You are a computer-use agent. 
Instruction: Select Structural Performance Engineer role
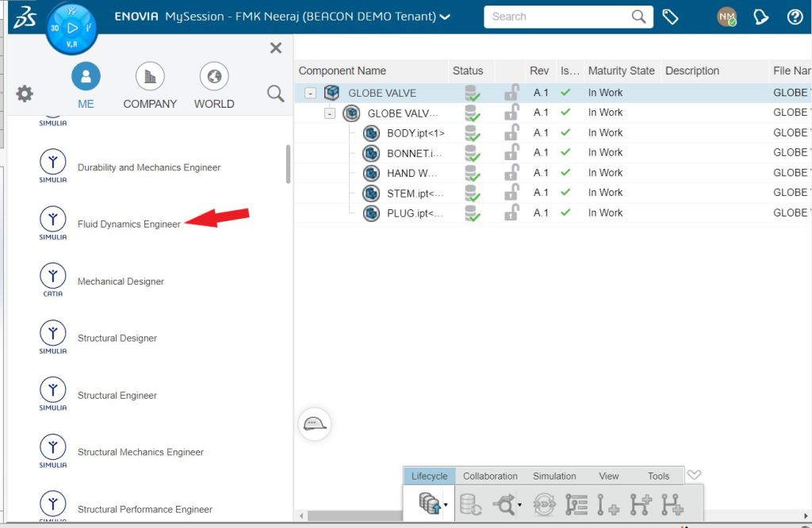pos(145,509)
